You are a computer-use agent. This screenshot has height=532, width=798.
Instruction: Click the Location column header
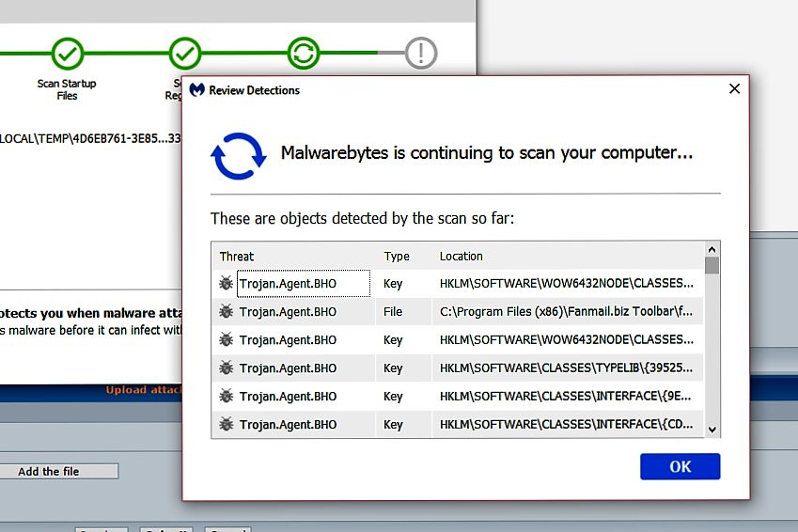pos(462,256)
